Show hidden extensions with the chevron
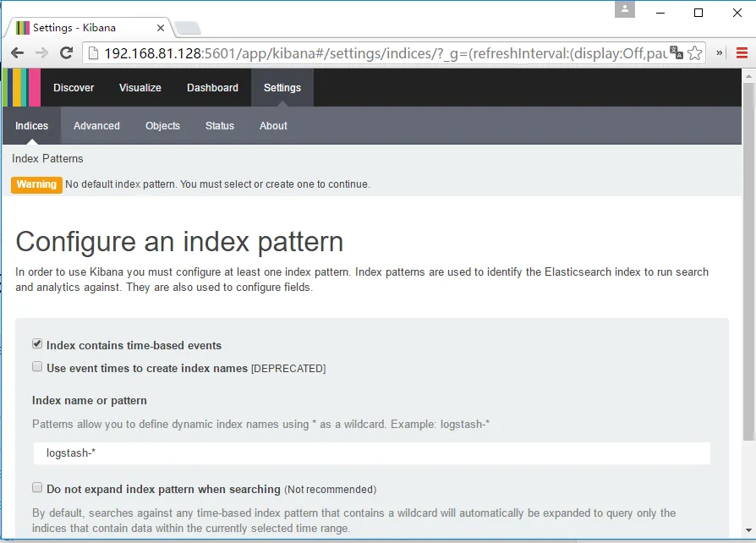 720,53
